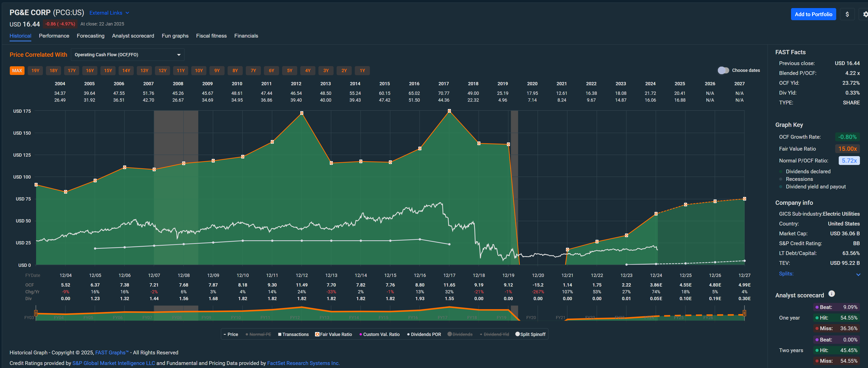
Task: Click the 12/12 fair value data point
Action: pos(302,113)
